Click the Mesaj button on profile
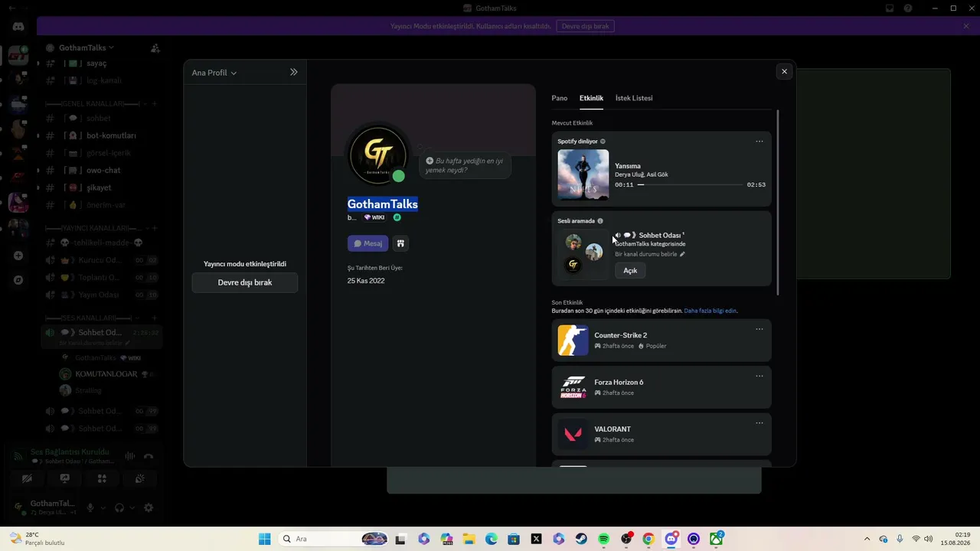This screenshot has height=551, width=980. pyautogui.click(x=368, y=243)
